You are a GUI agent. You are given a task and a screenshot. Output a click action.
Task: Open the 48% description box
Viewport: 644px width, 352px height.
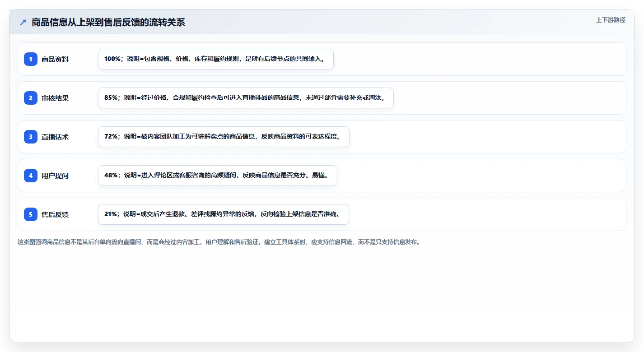(x=218, y=176)
